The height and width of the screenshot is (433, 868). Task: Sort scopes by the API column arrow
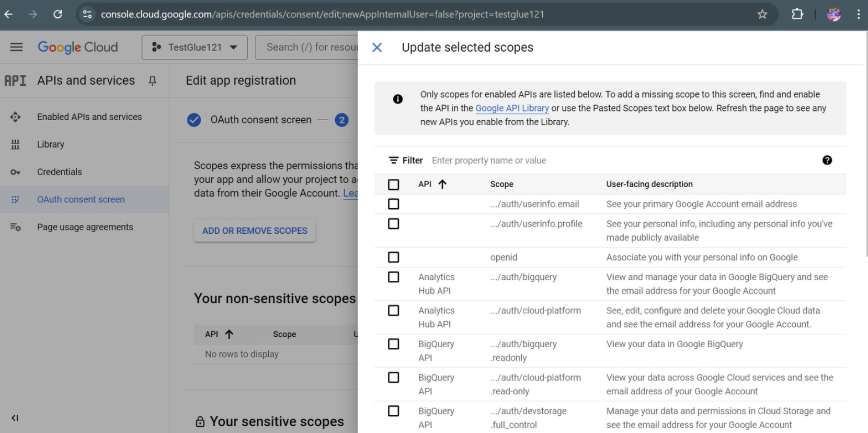[442, 184]
